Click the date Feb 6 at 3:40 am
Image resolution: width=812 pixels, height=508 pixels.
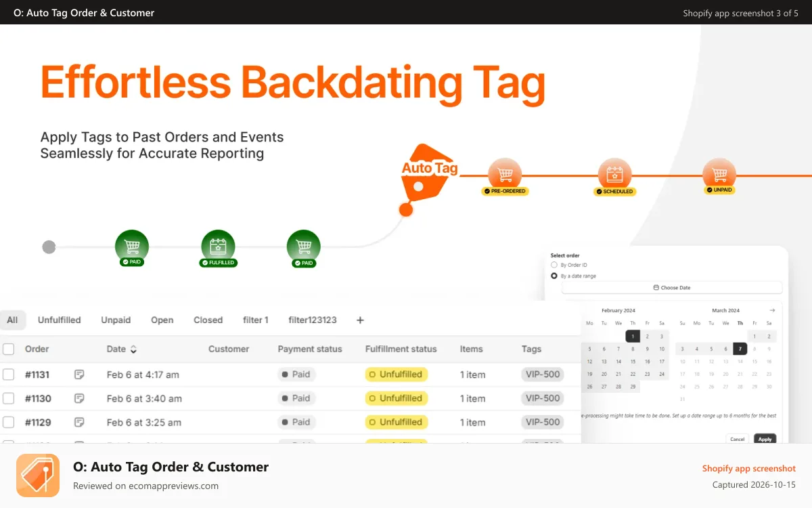coord(144,398)
